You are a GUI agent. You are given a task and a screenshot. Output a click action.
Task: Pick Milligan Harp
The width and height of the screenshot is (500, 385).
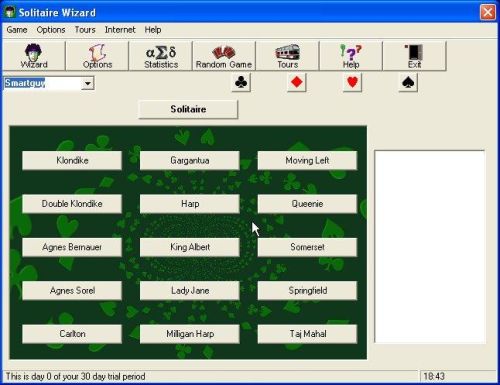190,334
